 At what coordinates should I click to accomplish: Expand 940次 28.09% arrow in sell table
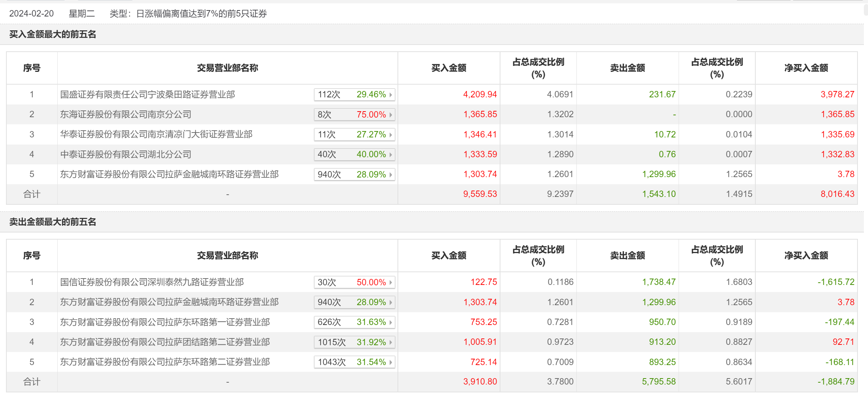[390, 302]
